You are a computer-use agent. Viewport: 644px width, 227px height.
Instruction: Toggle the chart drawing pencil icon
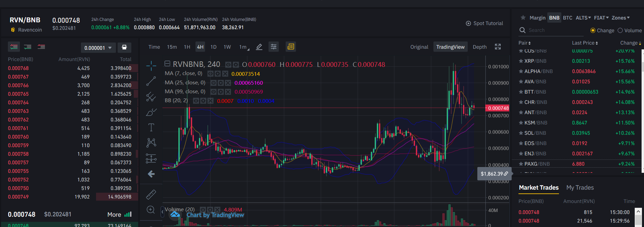259,47
